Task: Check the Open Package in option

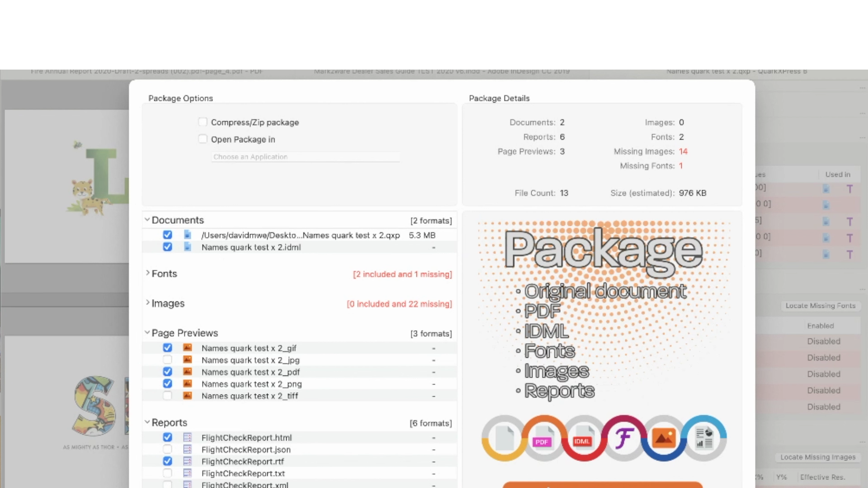Action: click(x=202, y=139)
